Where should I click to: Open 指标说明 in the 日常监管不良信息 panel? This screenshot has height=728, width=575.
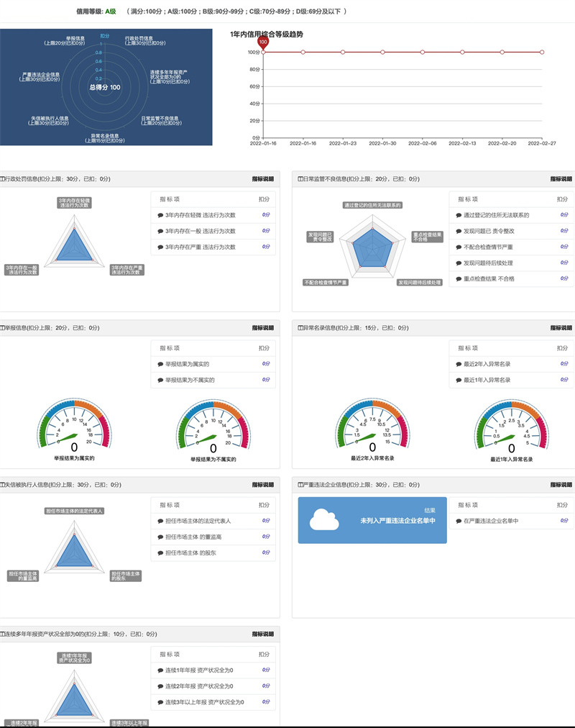point(561,178)
